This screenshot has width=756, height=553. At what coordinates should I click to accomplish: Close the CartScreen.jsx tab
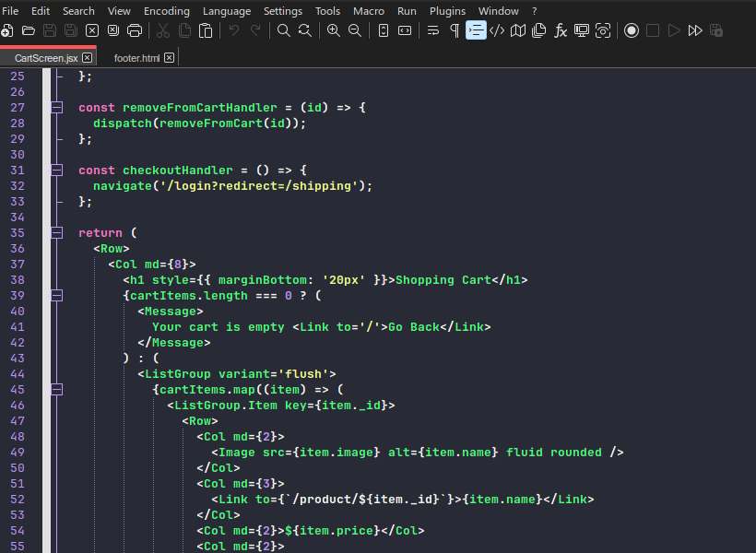[x=88, y=56]
